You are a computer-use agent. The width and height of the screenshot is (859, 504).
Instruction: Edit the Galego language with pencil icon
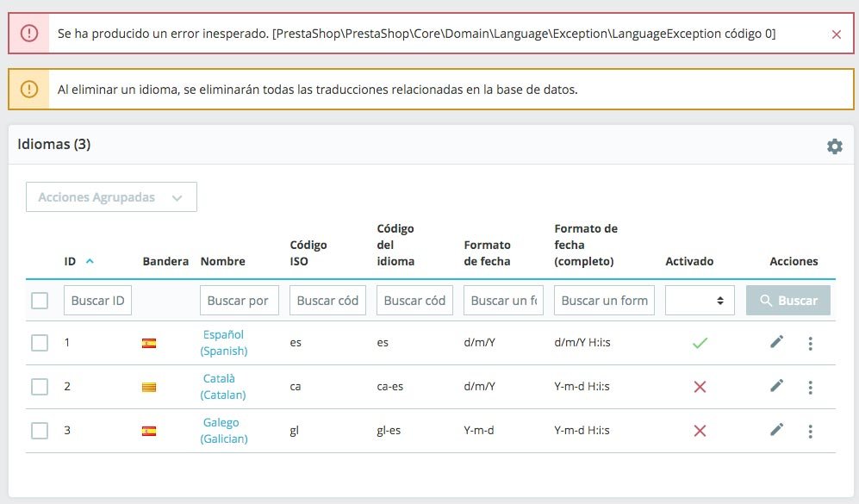click(776, 429)
